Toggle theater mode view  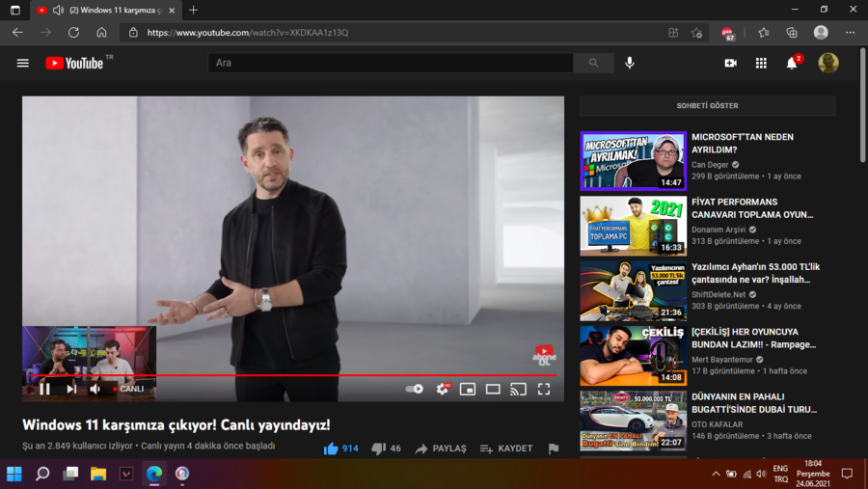coord(493,390)
